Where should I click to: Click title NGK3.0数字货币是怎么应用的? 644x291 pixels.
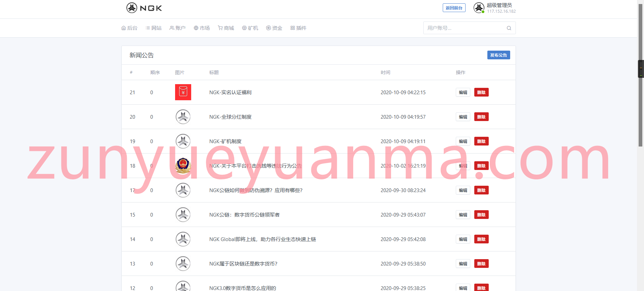(x=243, y=288)
